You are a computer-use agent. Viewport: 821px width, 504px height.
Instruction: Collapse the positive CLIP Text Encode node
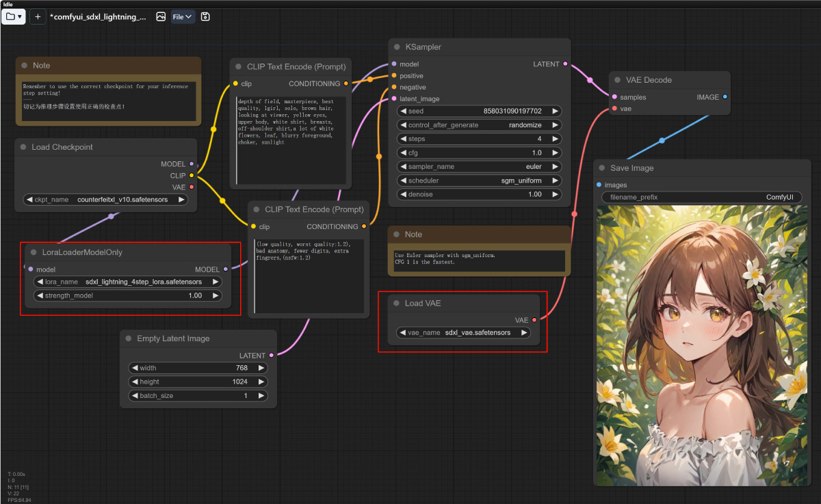(239, 66)
